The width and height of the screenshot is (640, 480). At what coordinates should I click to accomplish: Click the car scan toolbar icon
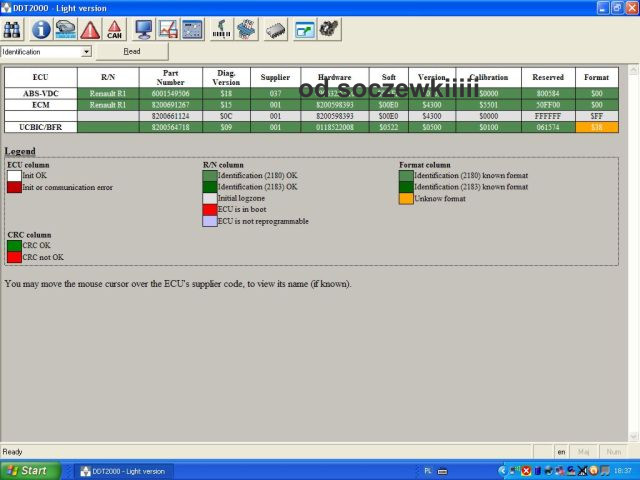point(66,30)
